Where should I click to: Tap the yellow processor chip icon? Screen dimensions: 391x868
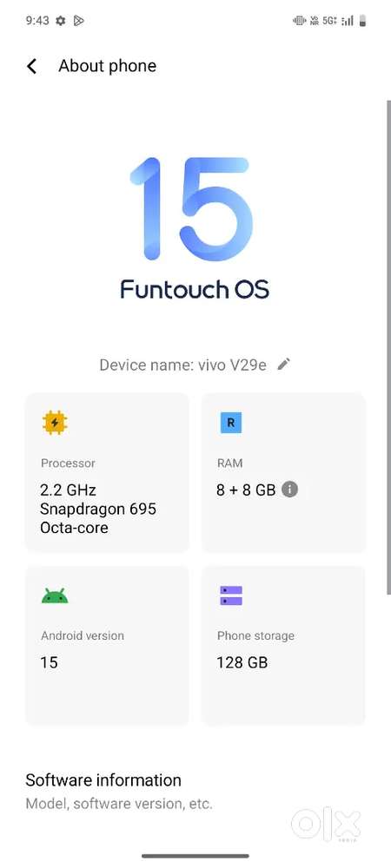(x=54, y=423)
